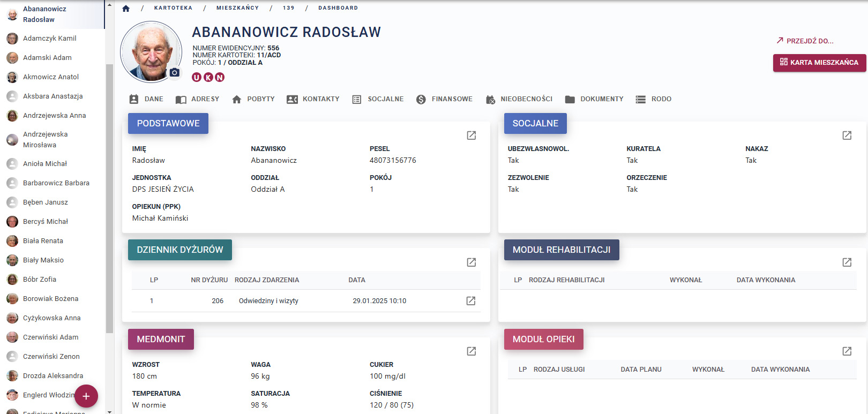Select resident Borowiak Bożena
This screenshot has height=414, width=868.
point(53,299)
